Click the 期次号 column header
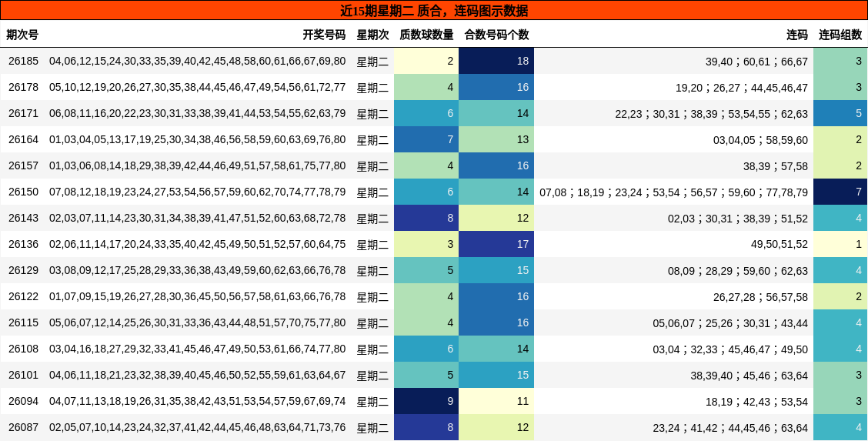The width and height of the screenshot is (868, 441). 22,35
